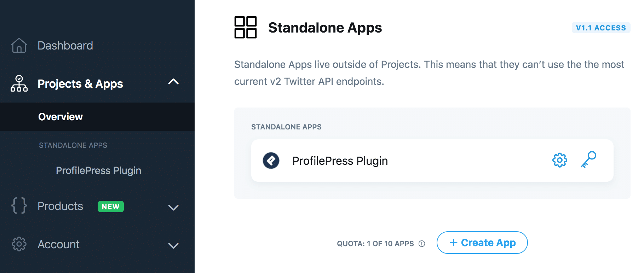Click the Account gear icon in sidebar
This screenshot has width=644, height=273.
(x=19, y=244)
